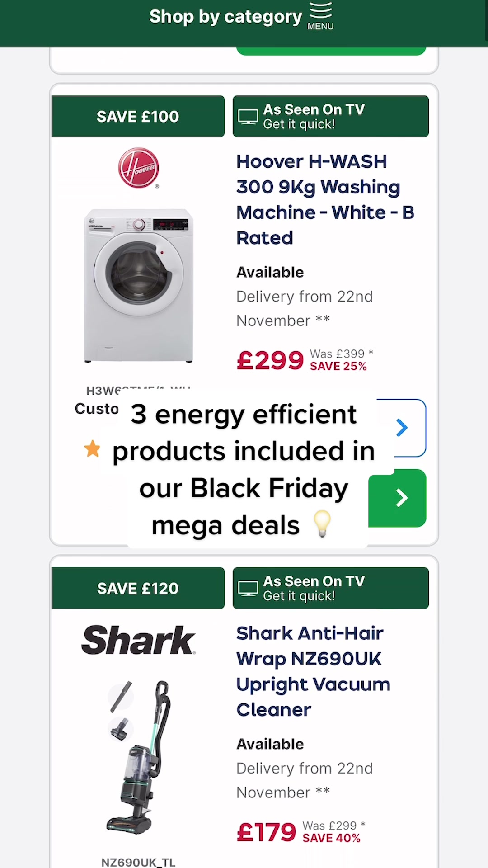Tap the Shop by category heading
Image resolution: width=488 pixels, height=868 pixels.
tap(225, 17)
